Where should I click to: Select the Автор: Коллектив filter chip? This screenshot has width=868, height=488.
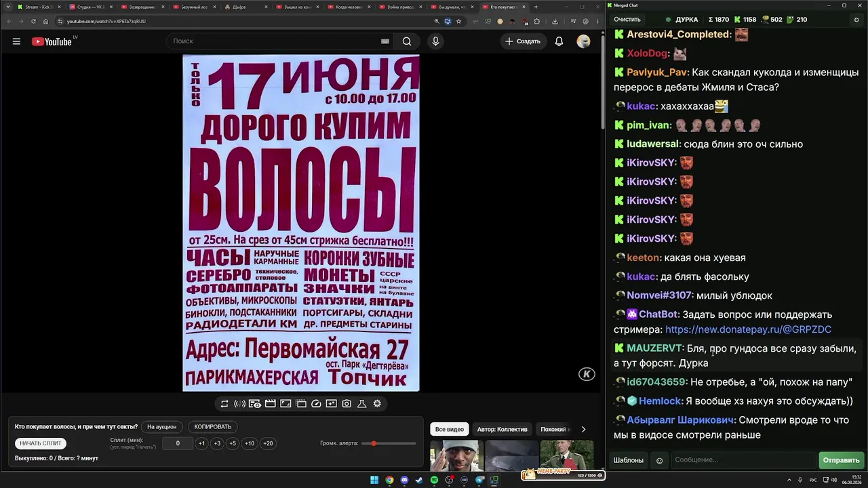click(502, 429)
